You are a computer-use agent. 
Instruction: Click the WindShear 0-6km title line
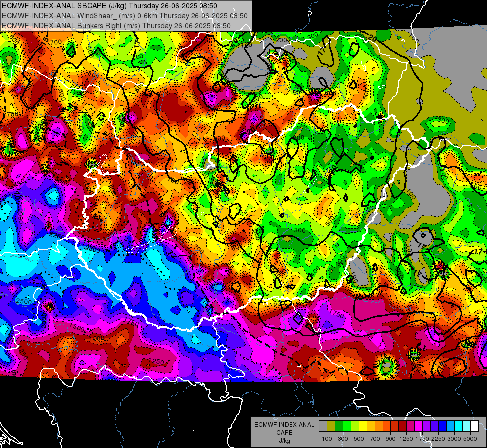coord(125,16)
